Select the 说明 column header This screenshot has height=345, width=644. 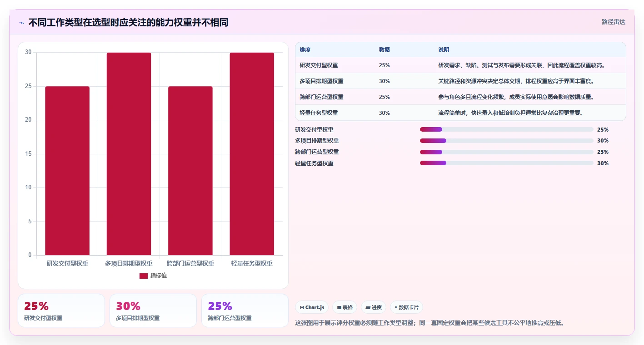pyautogui.click(x=444, y=50)
